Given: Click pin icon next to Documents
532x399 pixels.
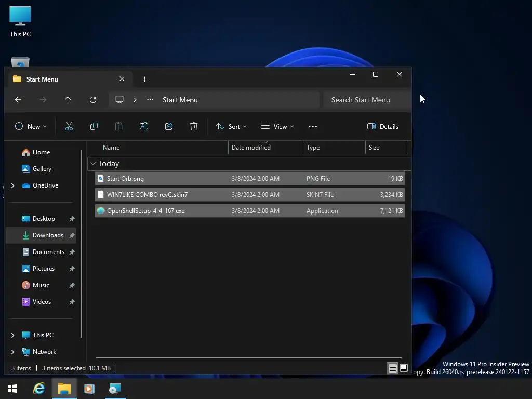Looking at the screenshot, I should (72, 252).
